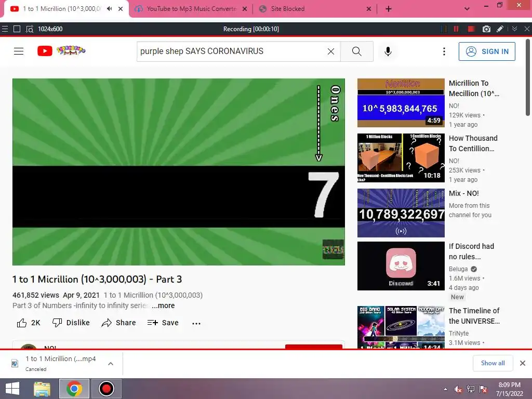Open YouTube settings three-dot menu
Screen dimensions: 532x399
coord(444,51)
